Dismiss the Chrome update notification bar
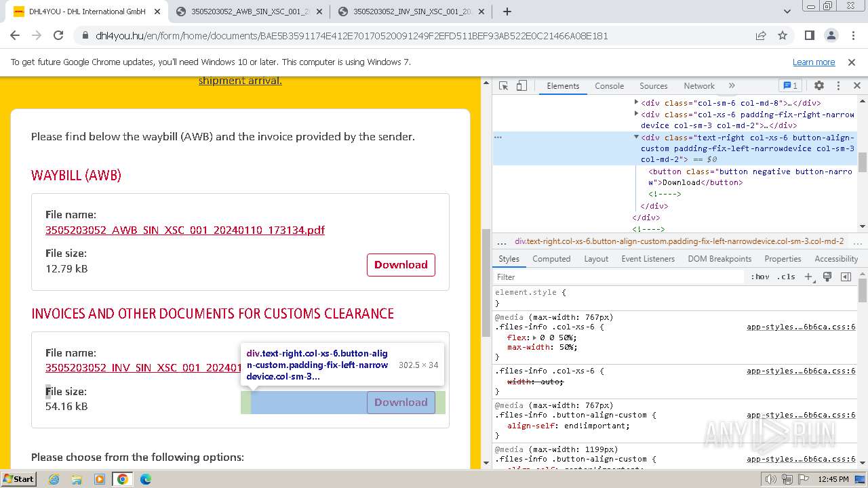 click(x=852, y=62)
